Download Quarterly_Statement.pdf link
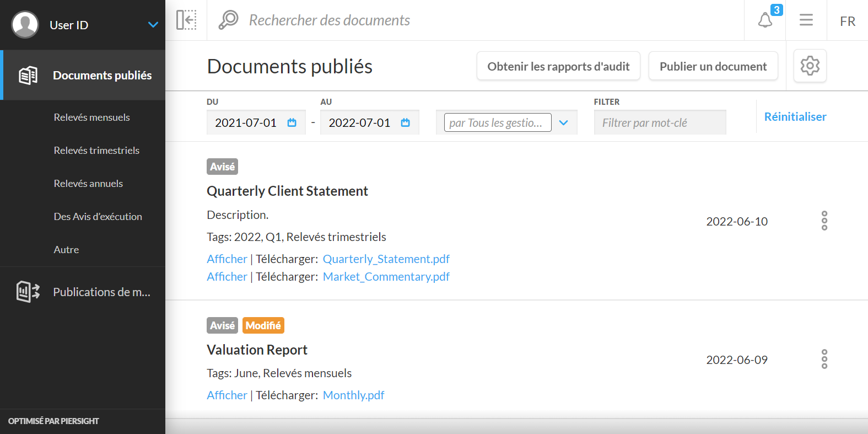Image resolution: width=868 pixels, height=434 pixels. pos(386,259)
